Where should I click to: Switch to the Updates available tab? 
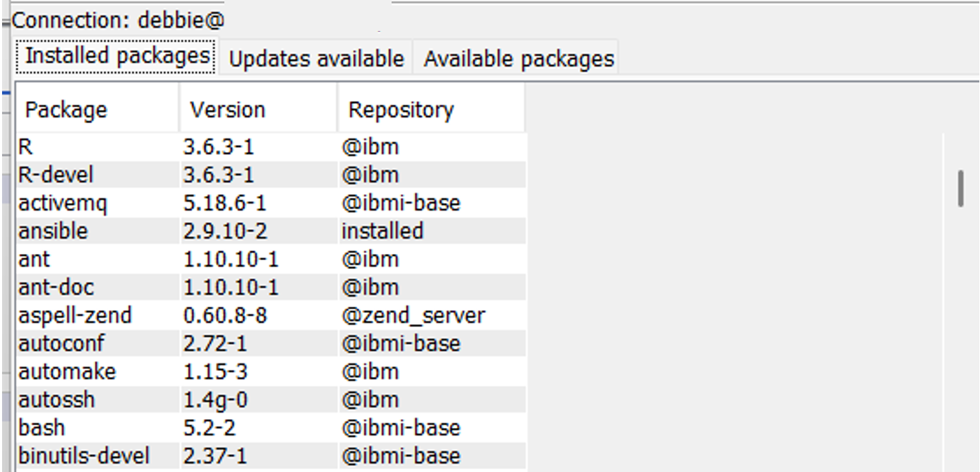(x=317, y=58)
